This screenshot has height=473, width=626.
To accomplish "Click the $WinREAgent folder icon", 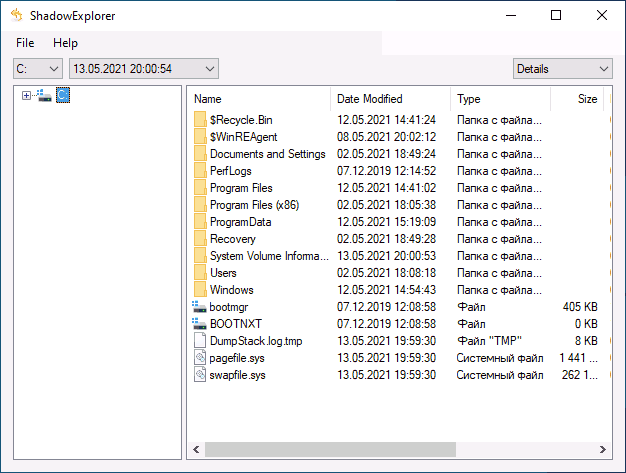I will (200, 137).
